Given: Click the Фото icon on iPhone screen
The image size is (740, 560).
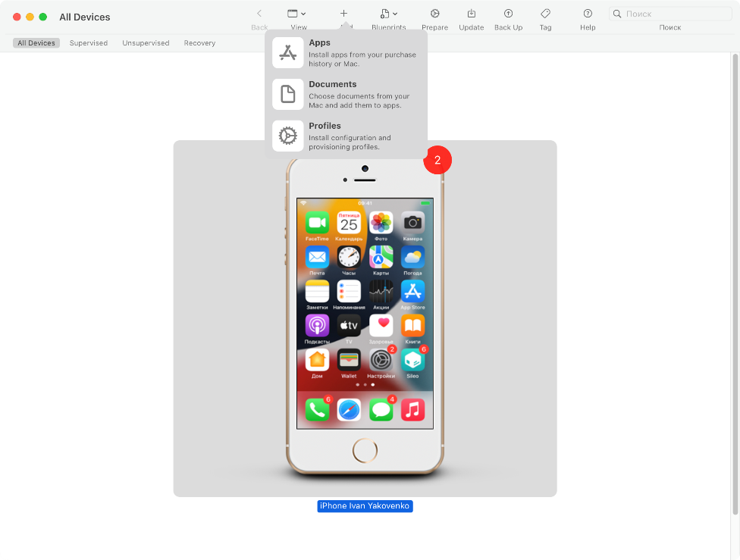Looking at the screenshot, I should pyautogui.click(x=381, y=223).
